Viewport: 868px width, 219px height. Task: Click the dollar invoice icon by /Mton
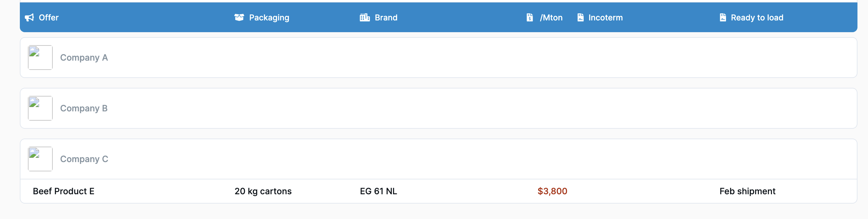tap(530, 18)
